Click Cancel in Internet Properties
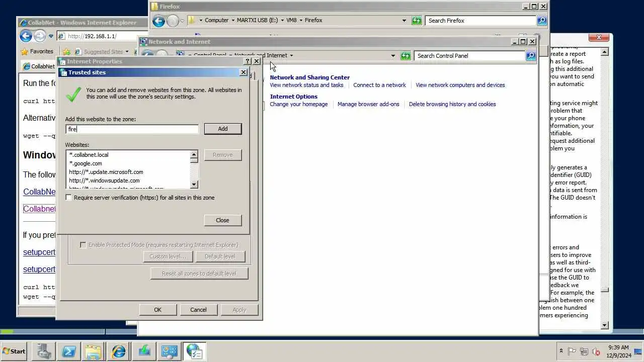This screenshot has height=362, width=644. (x=198, y=310)
